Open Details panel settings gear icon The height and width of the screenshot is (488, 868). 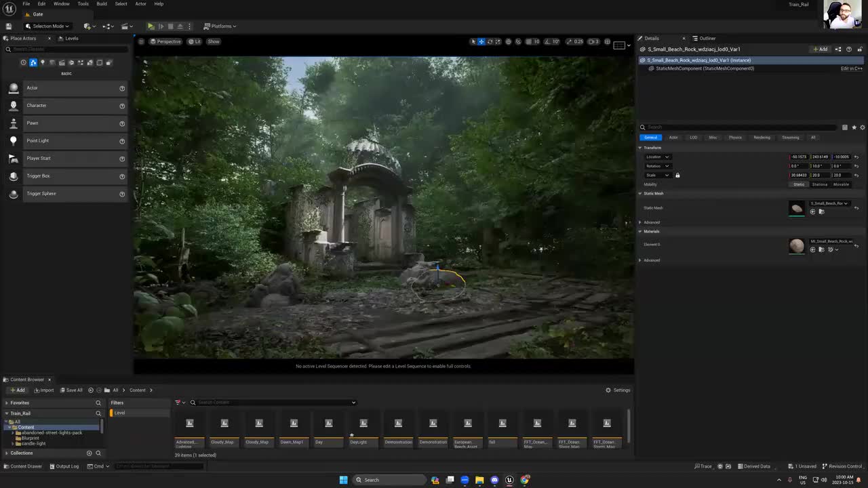[863, 127]
